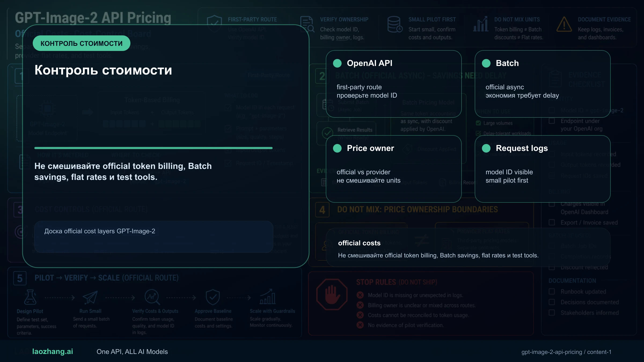Click the 'экономия требует delay' text
Screen dimensions: 644x362
click(x=522, y=95)
